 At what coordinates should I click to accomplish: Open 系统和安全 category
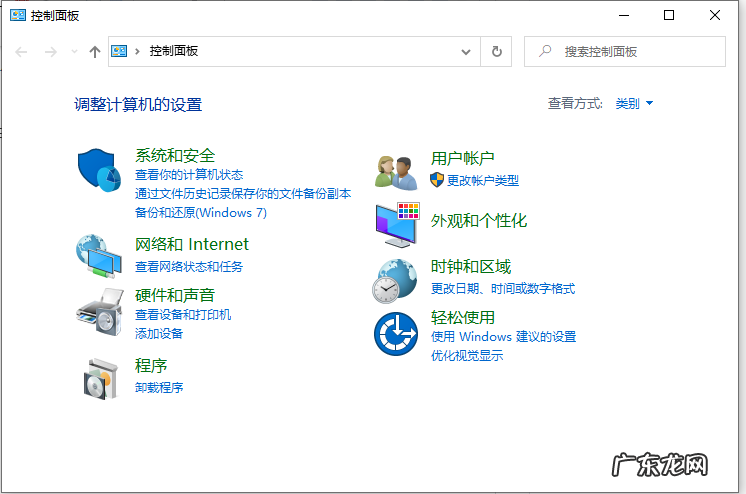[175, 156]
